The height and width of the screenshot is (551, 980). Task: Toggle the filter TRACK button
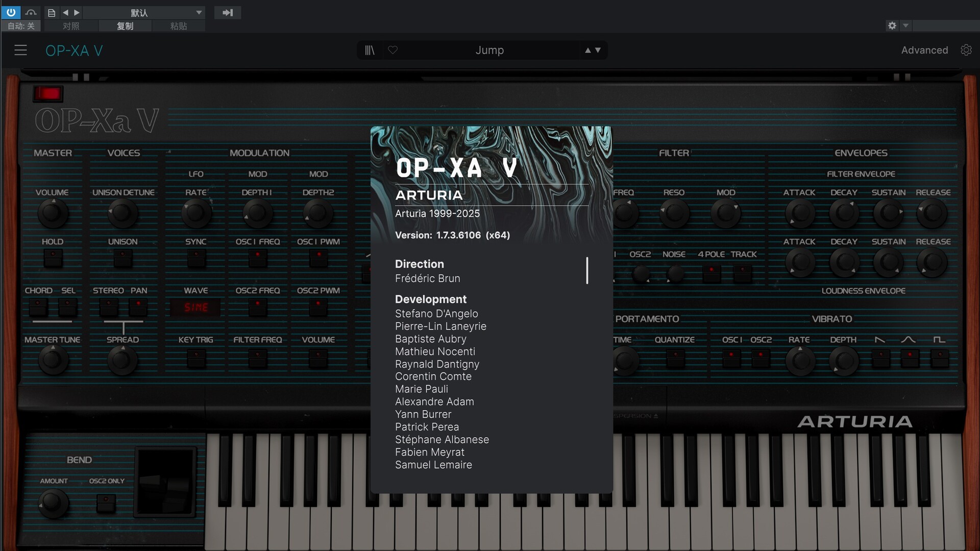pyautogui.click(x=743, y=273)
